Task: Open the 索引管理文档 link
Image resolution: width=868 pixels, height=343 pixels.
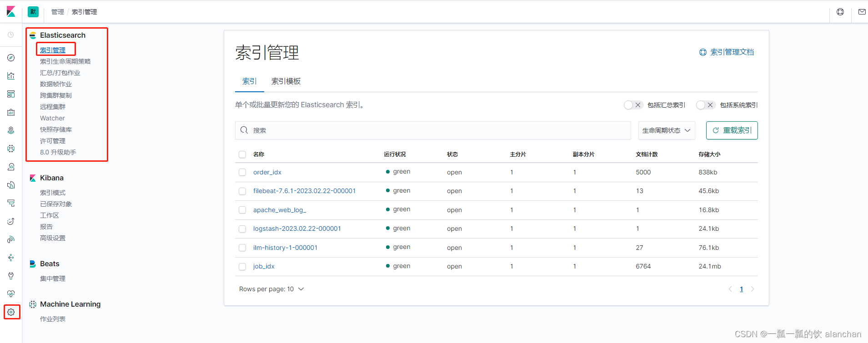Action: point(726,52)
